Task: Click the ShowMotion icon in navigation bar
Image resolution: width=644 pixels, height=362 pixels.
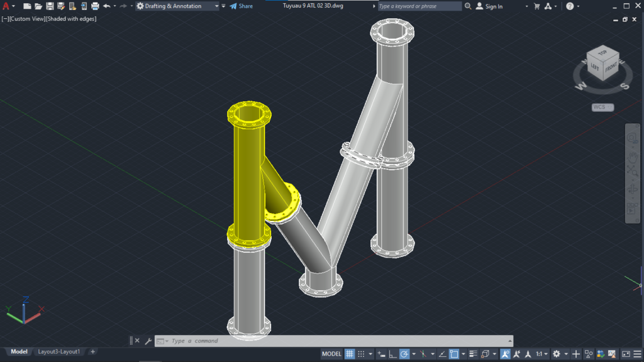Action: point(631,210)
